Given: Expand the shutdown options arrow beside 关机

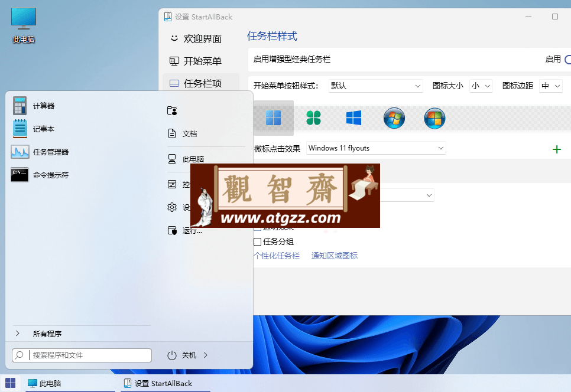Looking at the screenshot, I should coord(206,355).
